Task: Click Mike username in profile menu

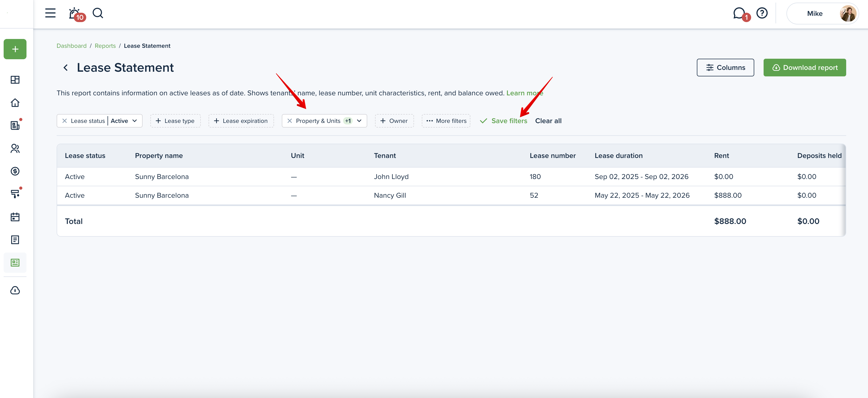Action: coord(815,14)
